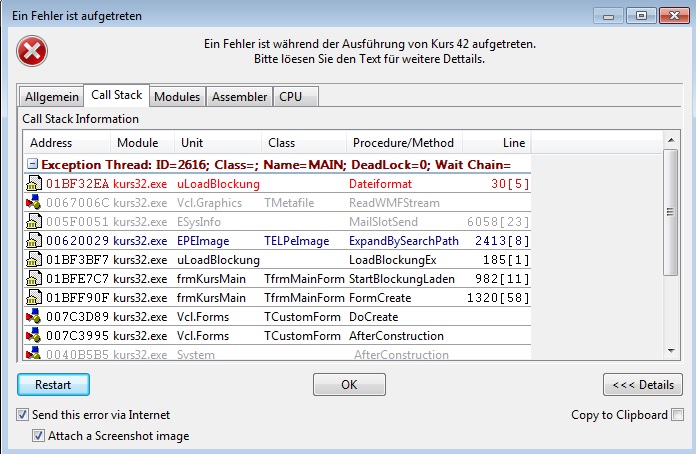Viewport: 696px width, 454px height.
Task: Disable Send this error via Internet
Action: tap(23, 415)
